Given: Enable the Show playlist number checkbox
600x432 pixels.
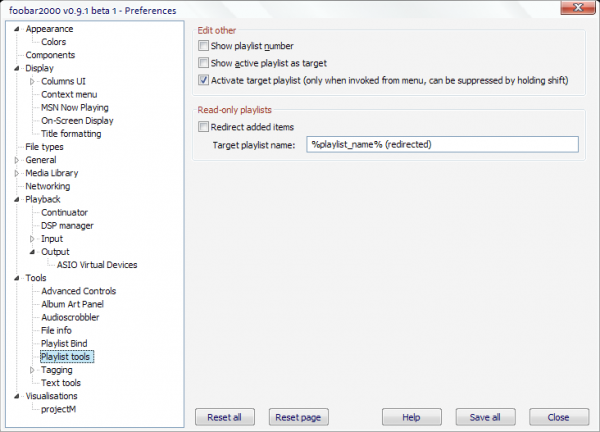Looking at the screenshot, I should pos(205,46).
